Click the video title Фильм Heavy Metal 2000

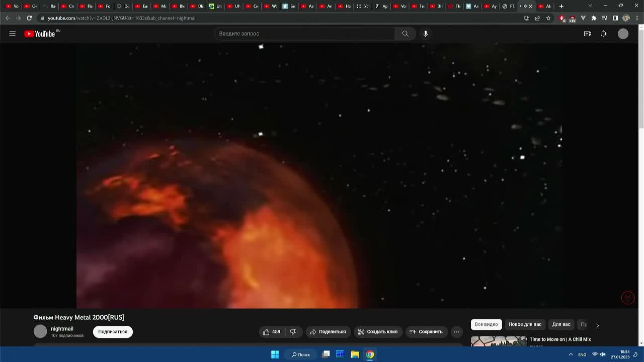tap(78, 317)
